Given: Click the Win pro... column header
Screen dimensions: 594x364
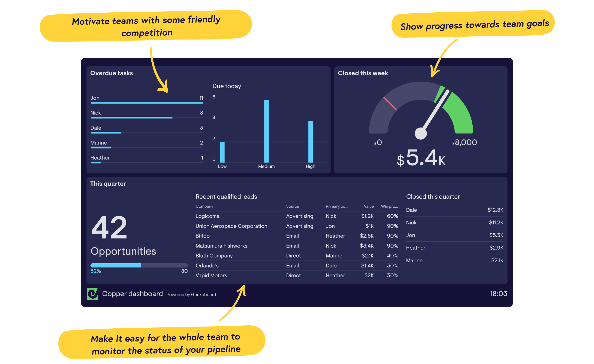Looking at the screenshot, I should tap(389, 206).
